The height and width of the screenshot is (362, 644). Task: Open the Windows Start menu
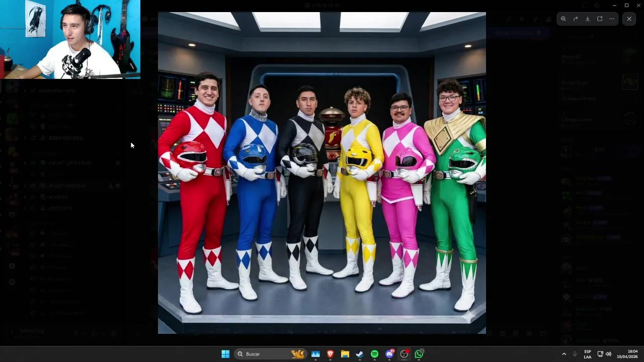click(x=225, y=354)
